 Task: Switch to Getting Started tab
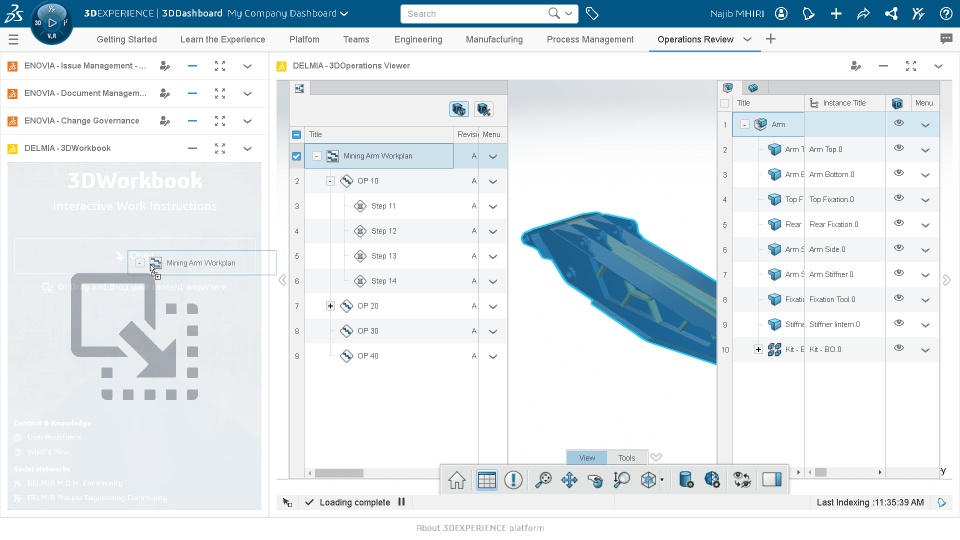tap(127, 39)
